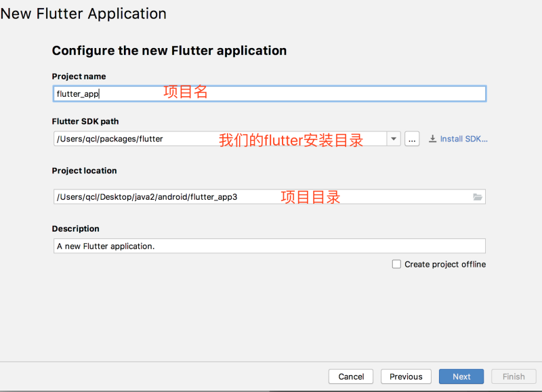Enable the Create project offline checkbox

396,264
